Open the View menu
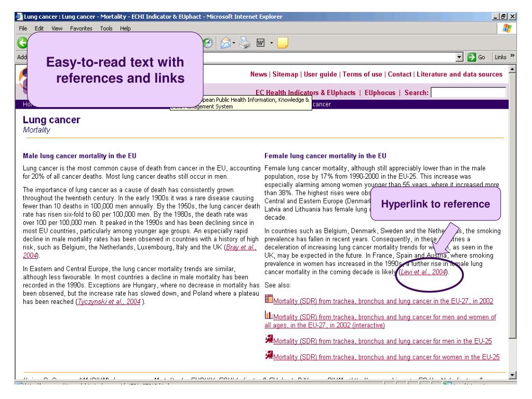Screen dimensions: 532x399 point(57,29)
